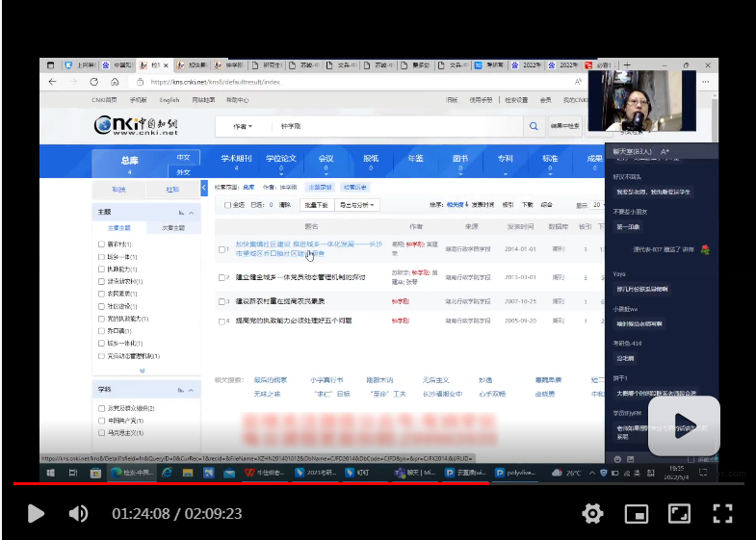Image resolution: width=756 pixels, height=540 pixels.
Task: Open the 作者 search field dropdown
Action: coord(243,126)
